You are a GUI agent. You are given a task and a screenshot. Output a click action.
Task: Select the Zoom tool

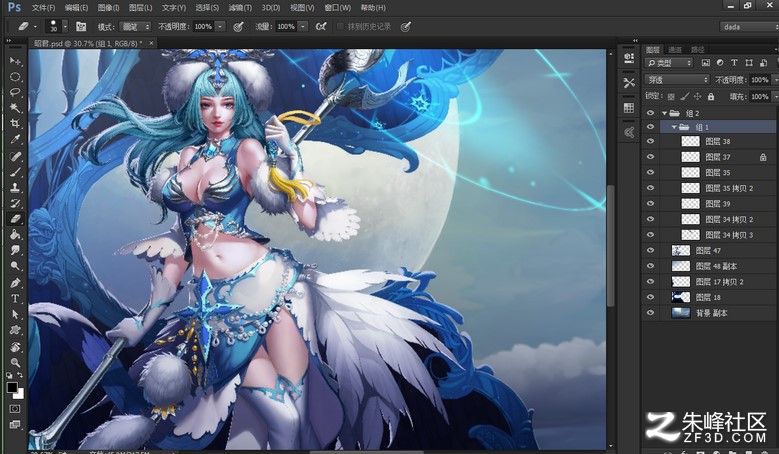[x=15, y=363]
